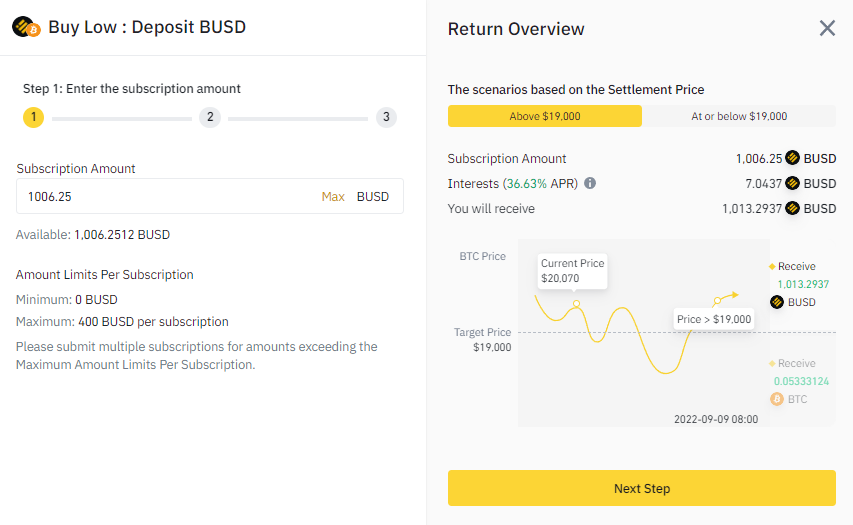Click Max to fill subscription amount

333,197
